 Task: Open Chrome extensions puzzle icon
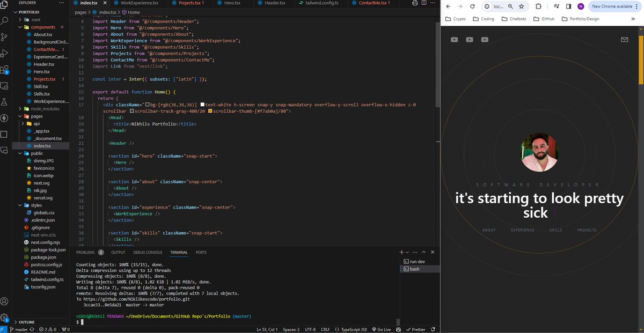pyautogui.click(x=538, y=6)
